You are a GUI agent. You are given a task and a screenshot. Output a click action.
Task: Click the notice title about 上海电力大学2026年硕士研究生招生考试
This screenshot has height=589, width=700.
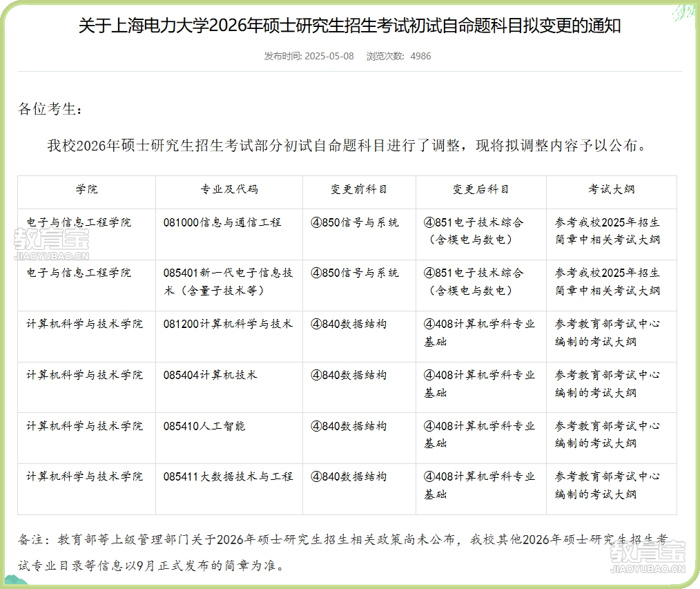(349, 26)
